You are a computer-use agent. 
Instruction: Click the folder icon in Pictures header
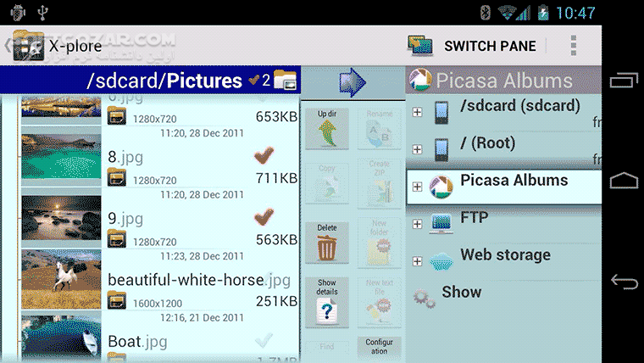point(285,80)
